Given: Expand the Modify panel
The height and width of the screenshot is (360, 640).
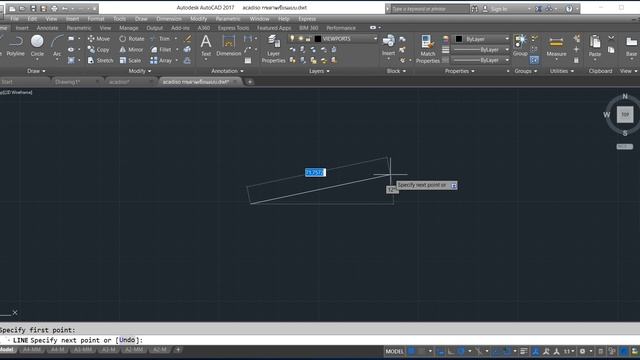Looking at the screenshot, I should pyautogui.click(x=140, y=71).
